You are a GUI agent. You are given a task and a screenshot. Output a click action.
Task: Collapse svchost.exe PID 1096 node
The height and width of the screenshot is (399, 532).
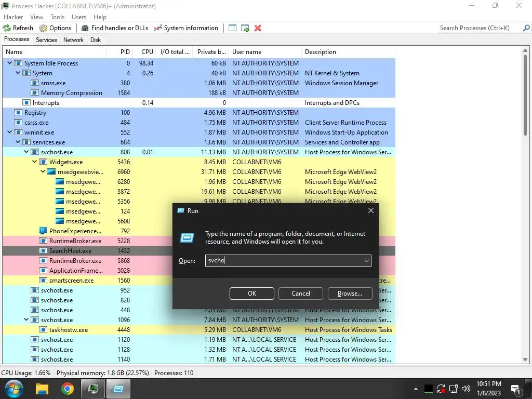[x=26, y=320]
